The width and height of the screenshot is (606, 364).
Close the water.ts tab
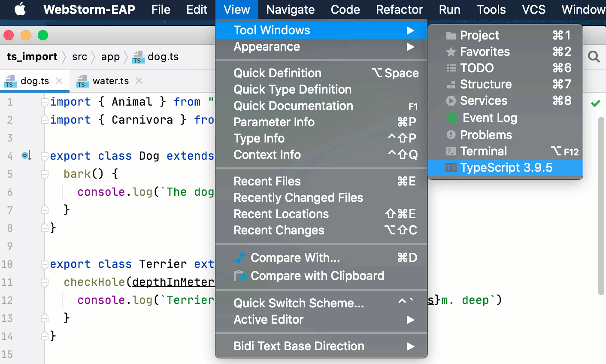[x=139, y=81]
